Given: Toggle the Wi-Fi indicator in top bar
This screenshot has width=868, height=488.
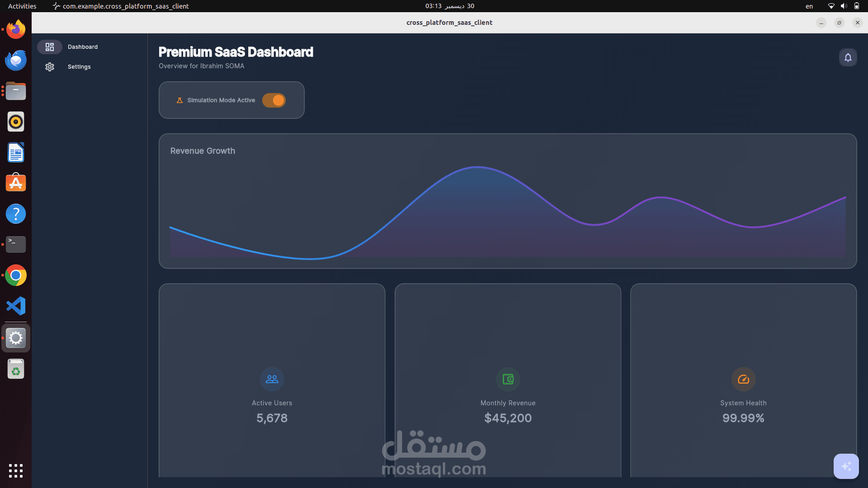Looking at the screenshot, I should tap(831, 6).
